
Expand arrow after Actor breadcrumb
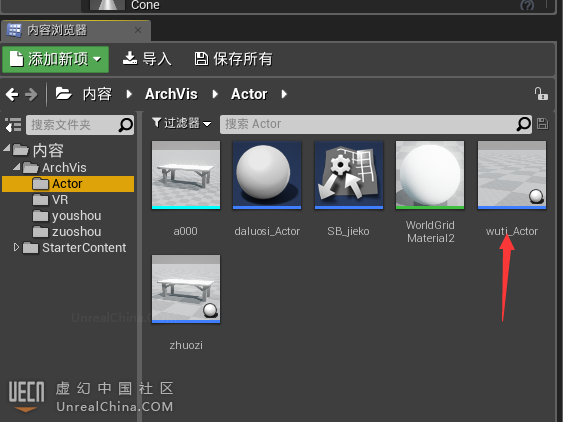point(284,94)
